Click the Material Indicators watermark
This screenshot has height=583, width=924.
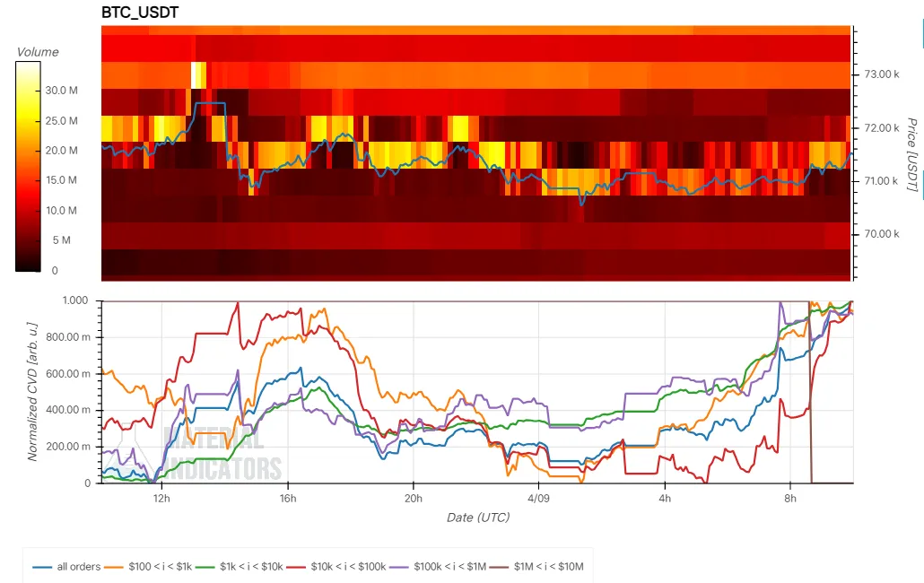coord(222,454)
